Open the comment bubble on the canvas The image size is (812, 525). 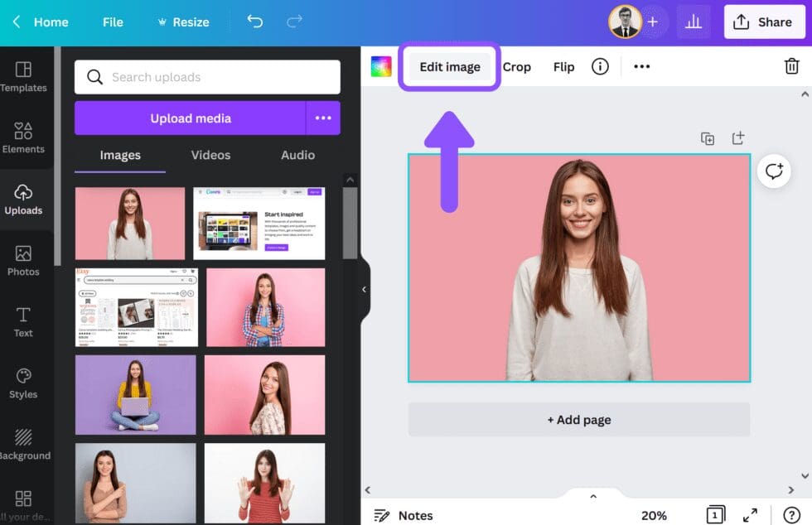click(774, 171)
